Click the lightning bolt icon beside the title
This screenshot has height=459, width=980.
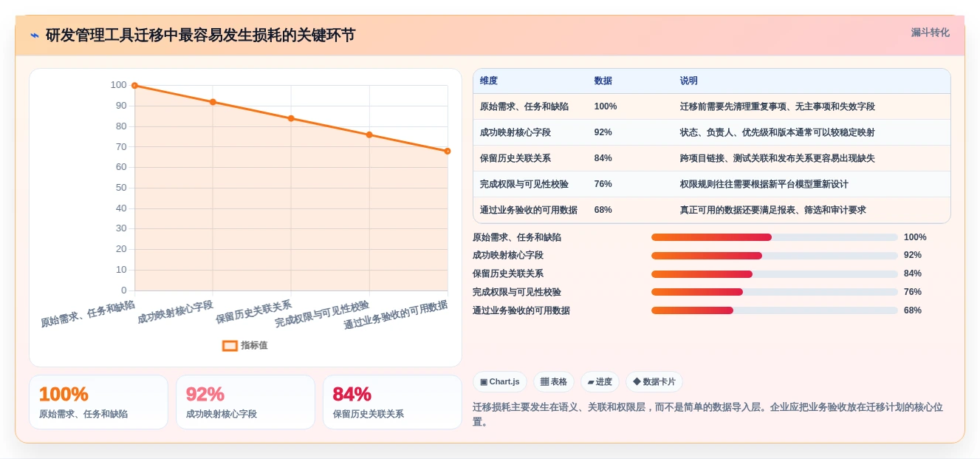(35, 35)
